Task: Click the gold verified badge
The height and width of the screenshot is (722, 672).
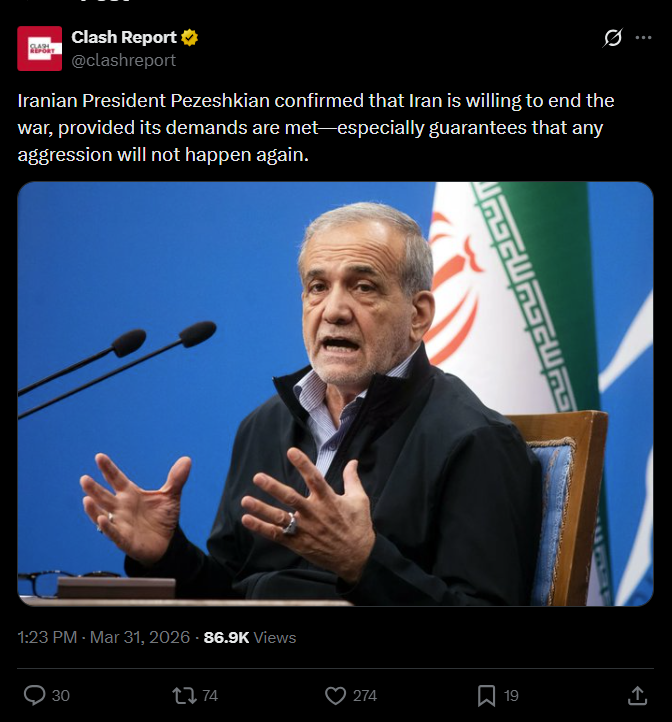Action: pyautogui.click(x=189, y=37)
